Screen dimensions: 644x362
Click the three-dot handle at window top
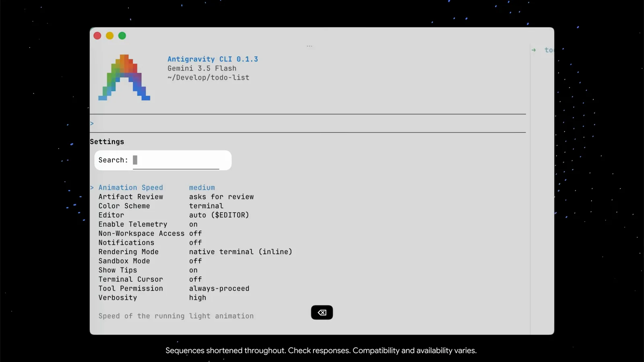(x=309, y=46)
